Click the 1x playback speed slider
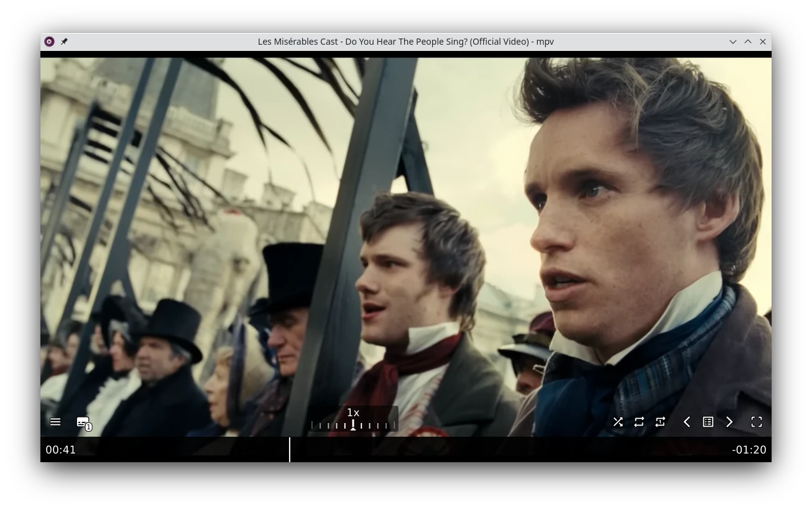Viewport: 812px width, 510px height. (354, 420)
